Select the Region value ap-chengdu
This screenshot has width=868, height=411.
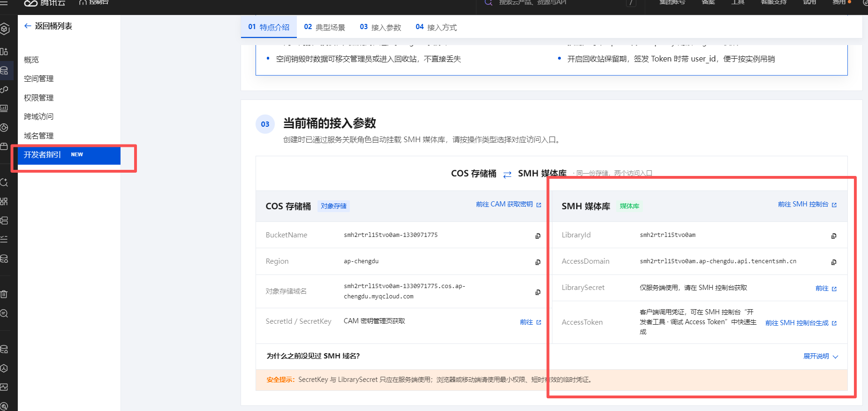coord(361,261)
